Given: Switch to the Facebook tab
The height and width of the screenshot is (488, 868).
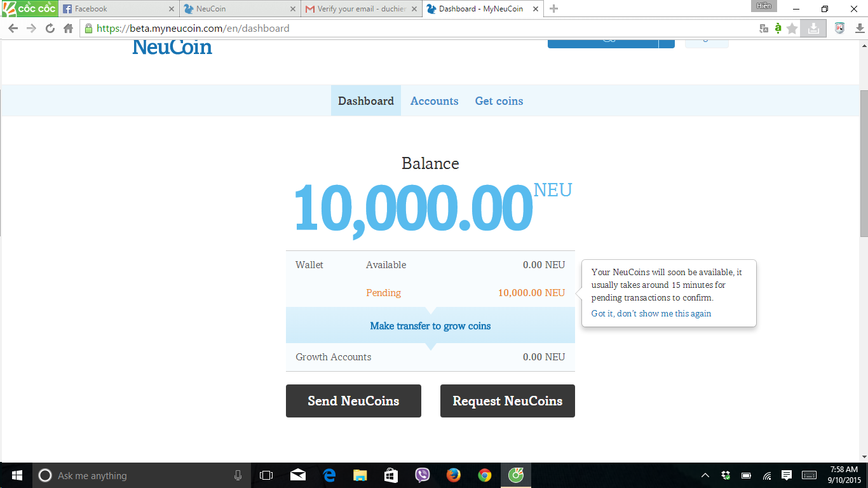Looking at the screenshot, I should click(118, 9).
